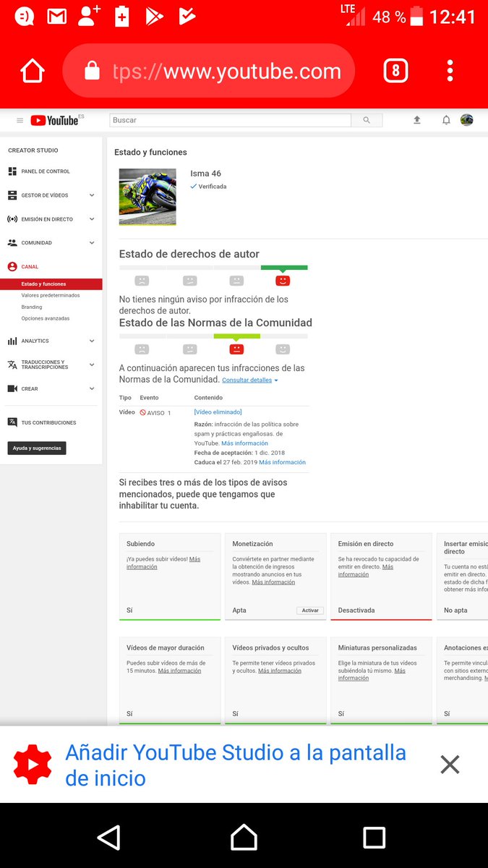The image size is (488, 868).
Task: Select Estado y funciones in the sidebar
Action: tap(51, 284)
